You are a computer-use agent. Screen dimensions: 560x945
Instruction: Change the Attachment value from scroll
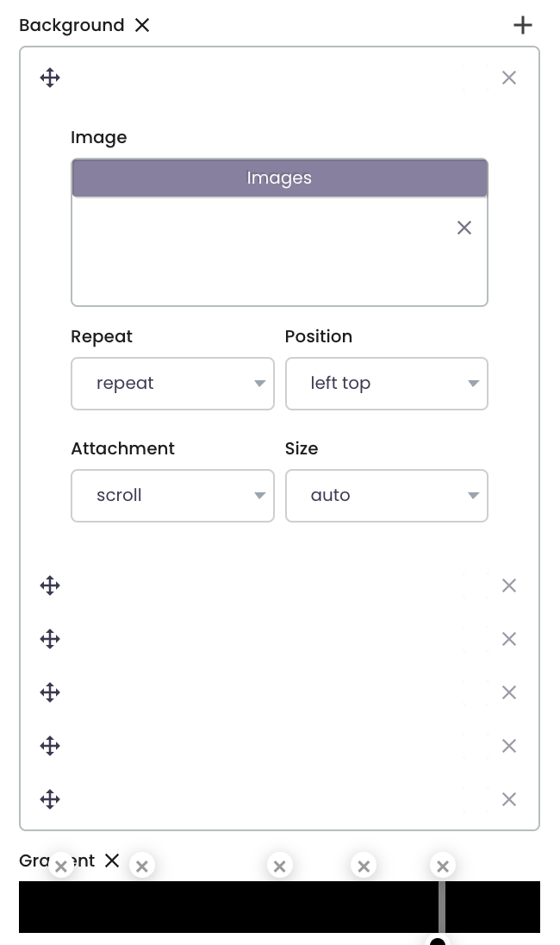172,495
